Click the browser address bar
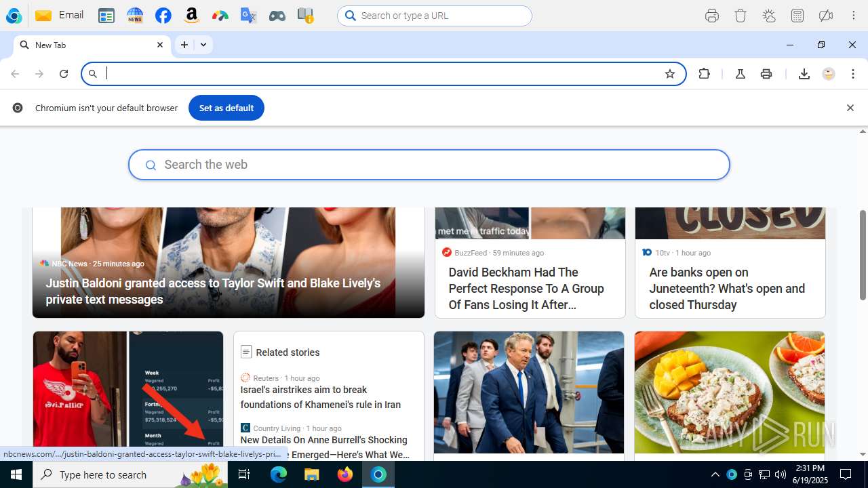This screenshot has height=488, width=868. click(x=383, y=74)
